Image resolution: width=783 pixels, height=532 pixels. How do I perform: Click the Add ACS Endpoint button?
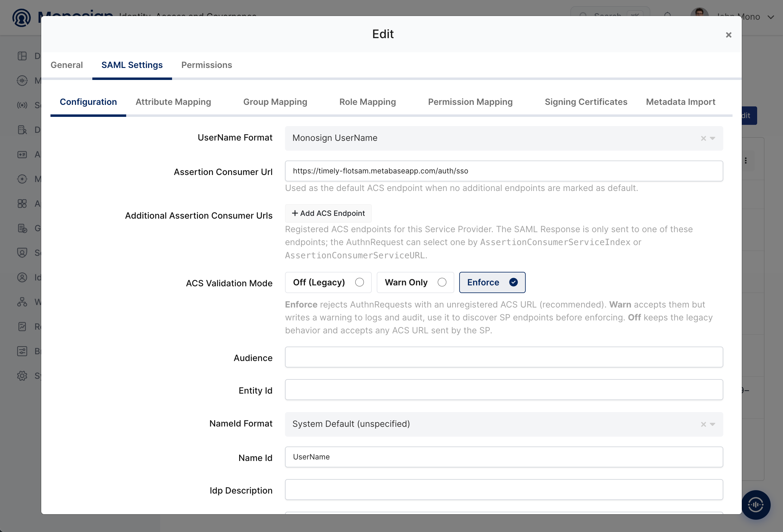tap(328, 213)
